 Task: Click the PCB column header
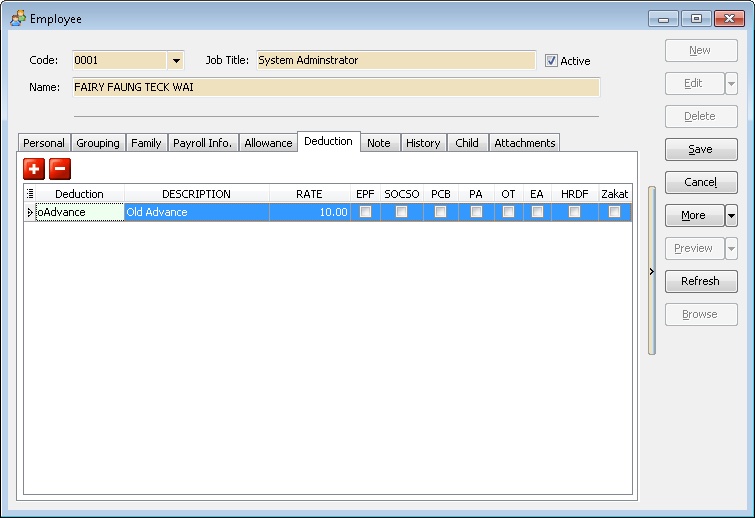[x=441, y=194]
